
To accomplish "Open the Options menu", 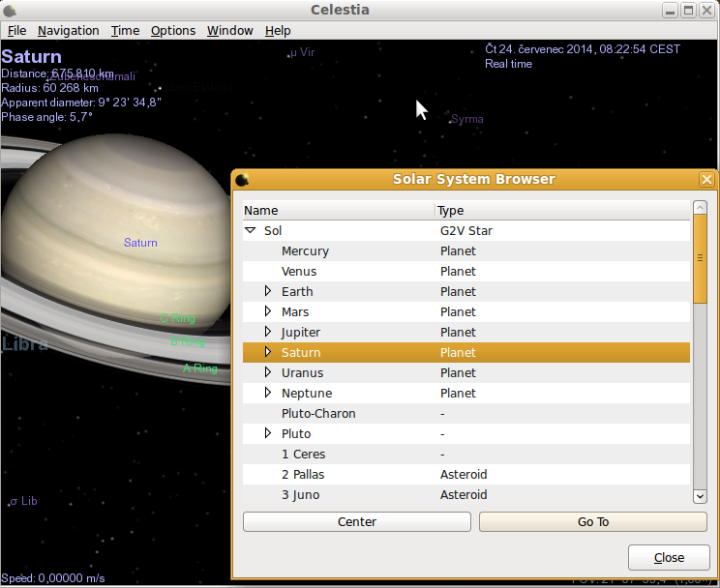I will pos(173,31).
